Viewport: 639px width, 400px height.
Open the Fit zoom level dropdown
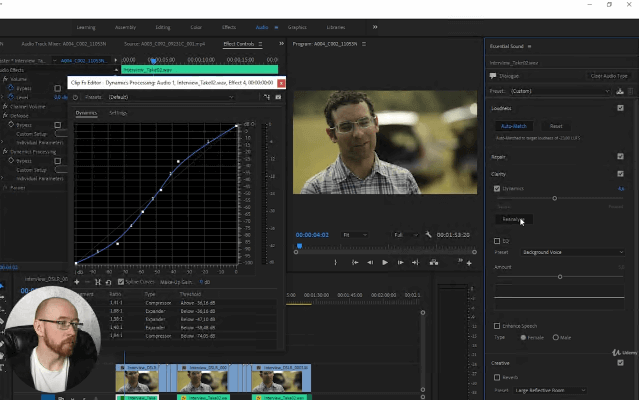tap(353, 234)
